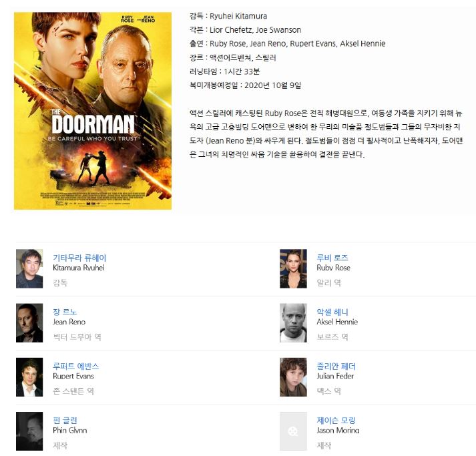476x456 pixels.
Task: Click the English name Kitamura Ryuhei text
Action: click(79, 268)
